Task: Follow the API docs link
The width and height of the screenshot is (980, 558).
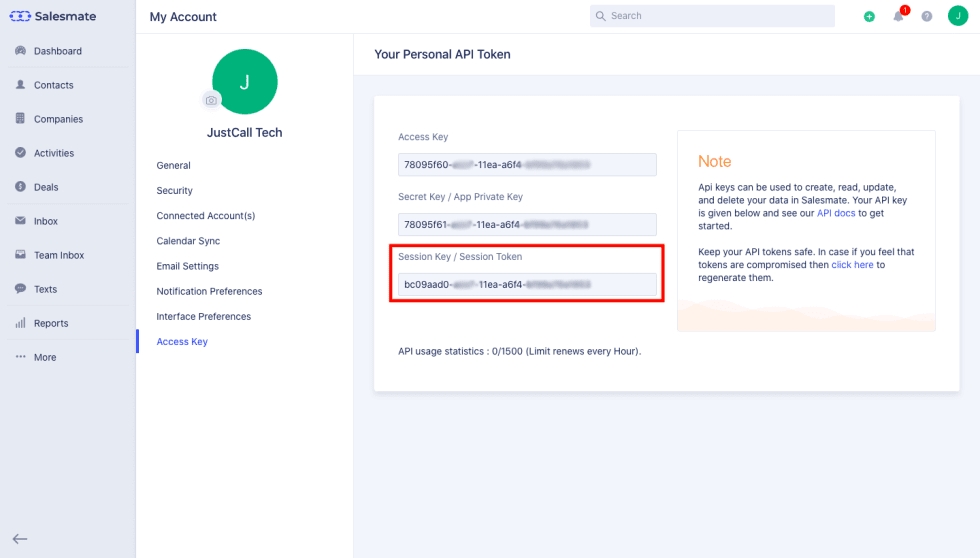Action: point(836,213)
